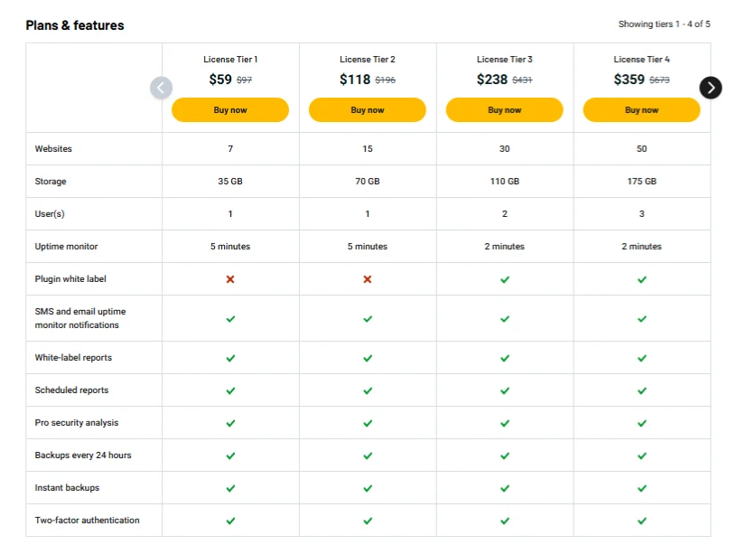
Task: Click Tier 3 plugin white label checkmark
Action: pos(505,279)
